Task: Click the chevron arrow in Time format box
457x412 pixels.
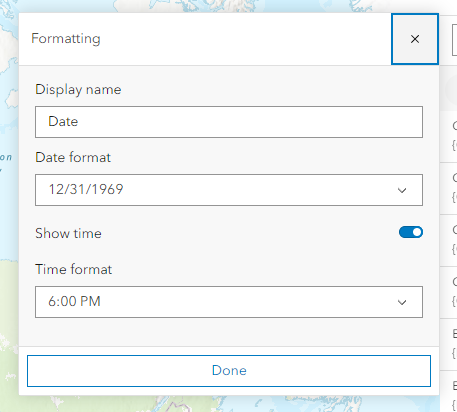Action: click(x=402, y=302)
